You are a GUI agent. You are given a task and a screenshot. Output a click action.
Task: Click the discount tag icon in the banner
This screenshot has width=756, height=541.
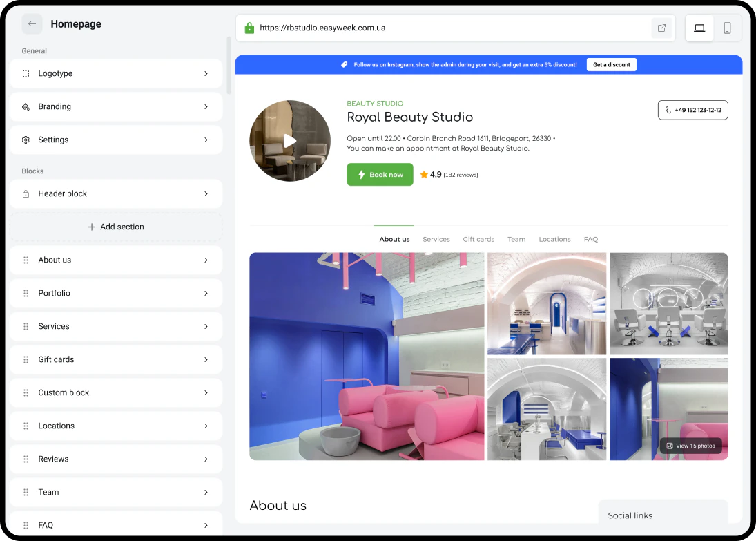pyautogui.click(x=344, y=64)
